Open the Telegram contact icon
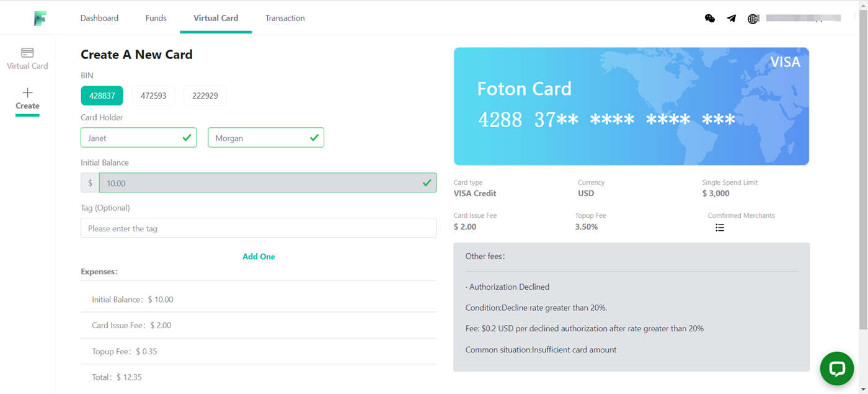The height and width of the screenshot is (394, 868). click(x=732, y=19)
